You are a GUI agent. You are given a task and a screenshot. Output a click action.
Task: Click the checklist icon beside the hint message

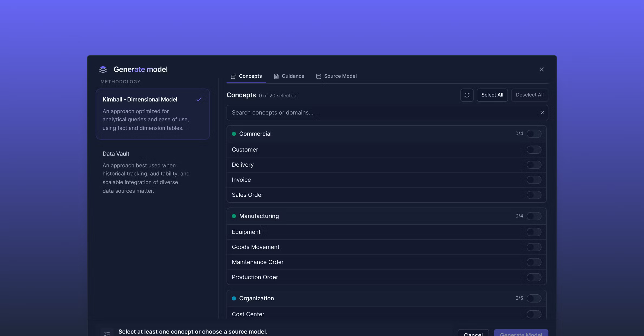click(107, 334)
